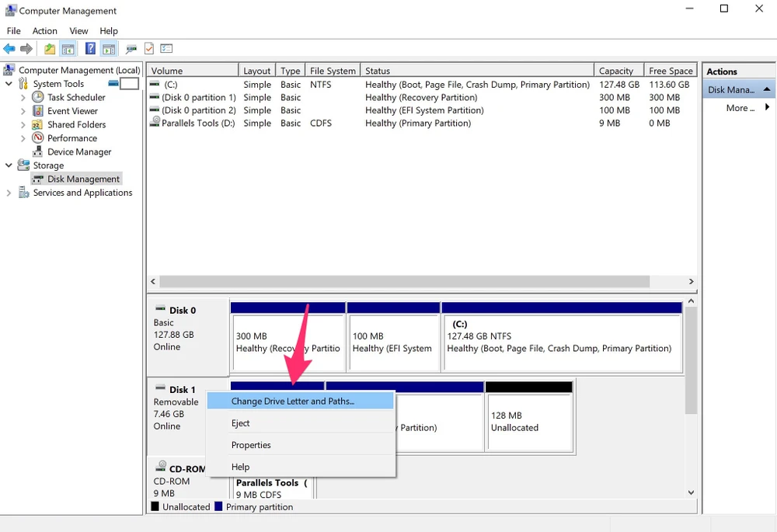Image resolution: width=777 pixels, height=532 pixels.
Task: Click the checklist settings icon in the toolbar
Action: [166, 49]
